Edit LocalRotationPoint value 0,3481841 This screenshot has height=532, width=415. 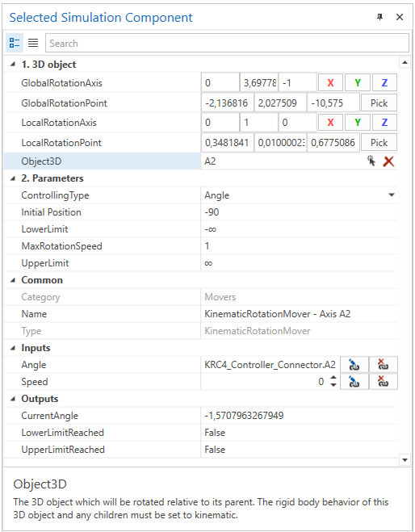click(x=228, y=143)
